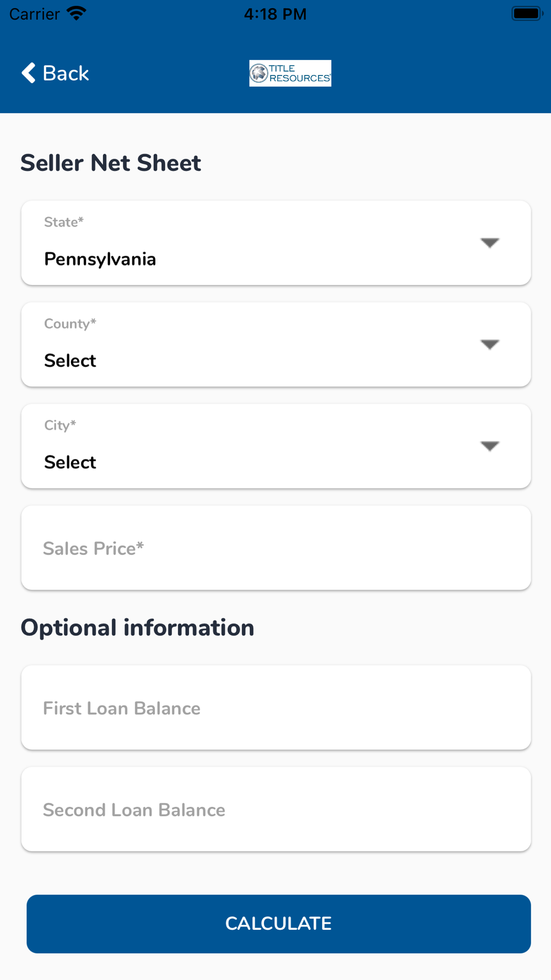Go back using the Back label

coord(66,73)
